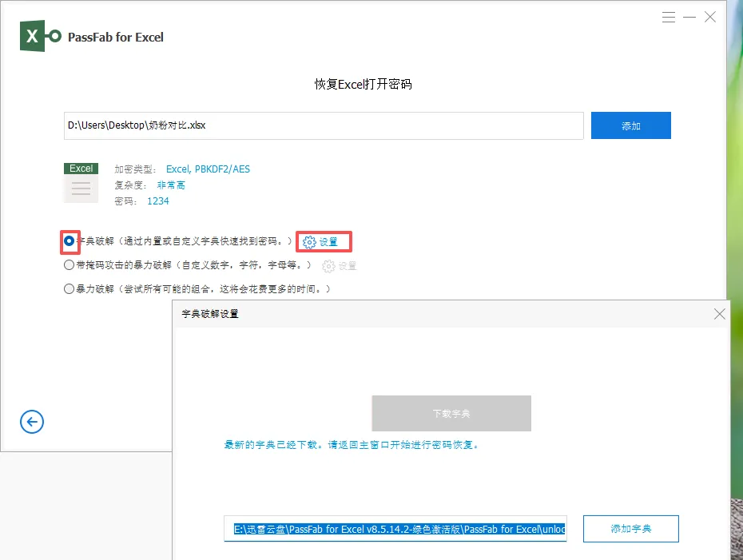Click the PassFab for Excel title text
The image size is (743, 560).
click(116, 37)
